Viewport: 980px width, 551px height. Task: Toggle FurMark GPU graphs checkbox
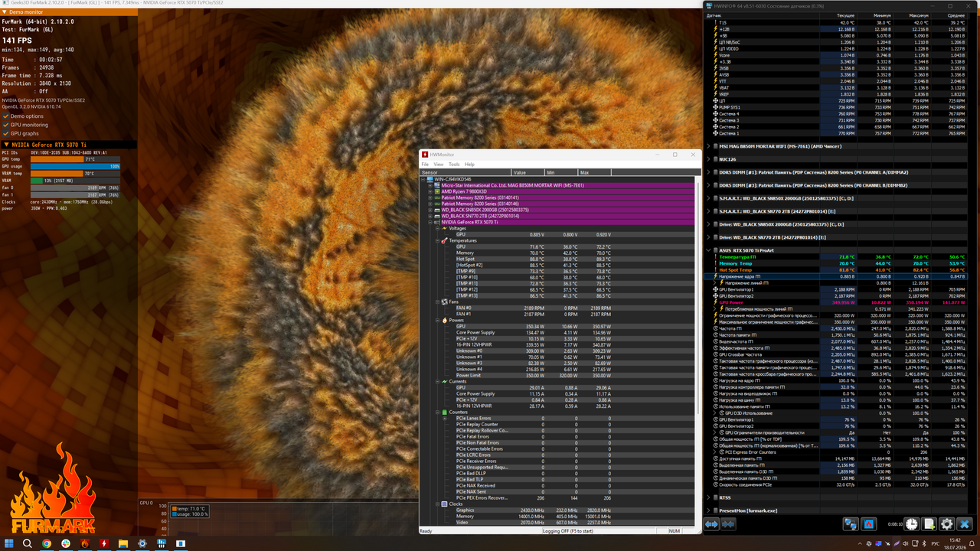6,133
